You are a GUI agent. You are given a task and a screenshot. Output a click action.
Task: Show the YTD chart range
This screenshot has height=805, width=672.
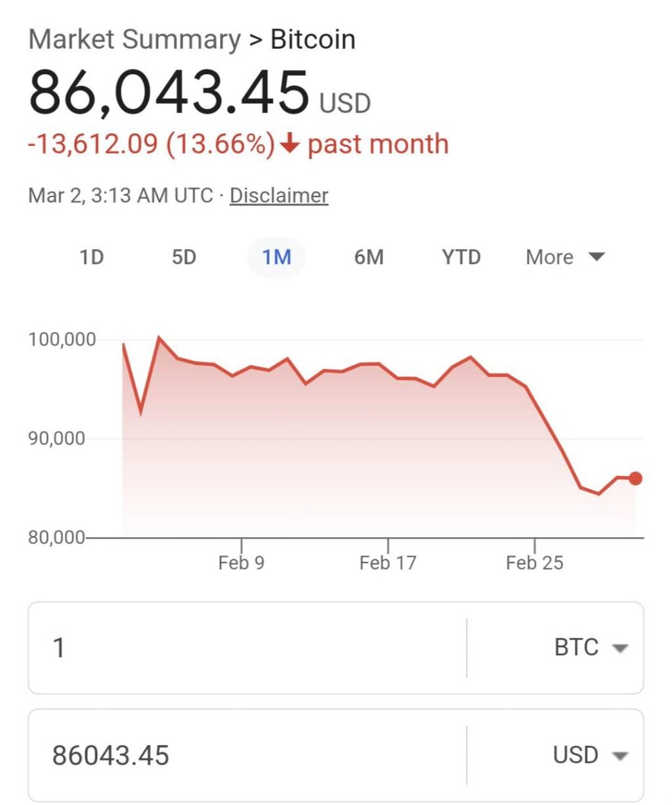pos(461,257)
